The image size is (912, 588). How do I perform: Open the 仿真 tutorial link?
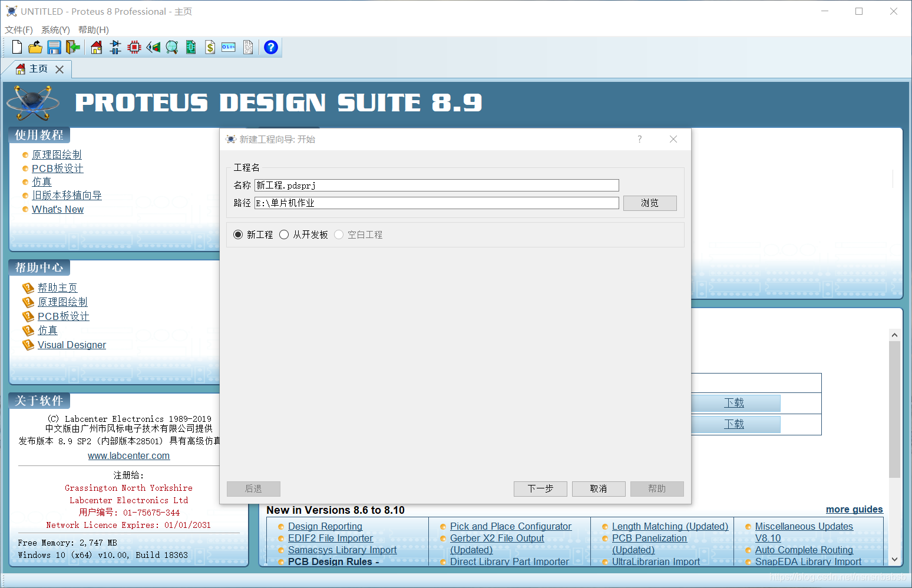click(x=42, y=182)
